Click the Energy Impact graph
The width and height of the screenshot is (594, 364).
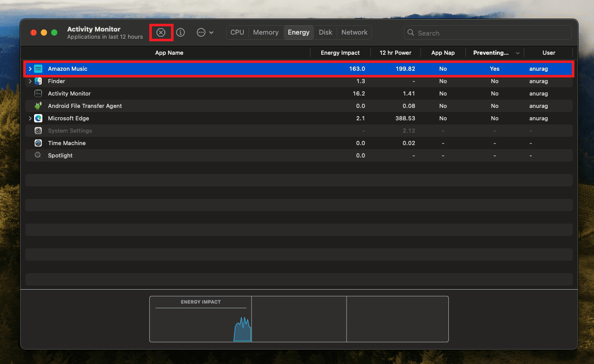[201, 319]
